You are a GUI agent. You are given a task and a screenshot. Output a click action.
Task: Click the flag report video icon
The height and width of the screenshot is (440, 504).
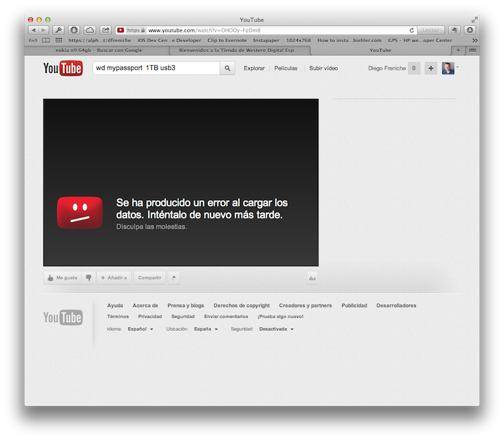click(174, 278)
